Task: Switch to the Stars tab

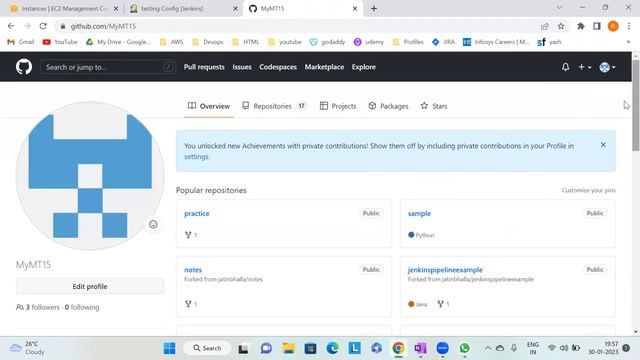Action: coord(434,106)
